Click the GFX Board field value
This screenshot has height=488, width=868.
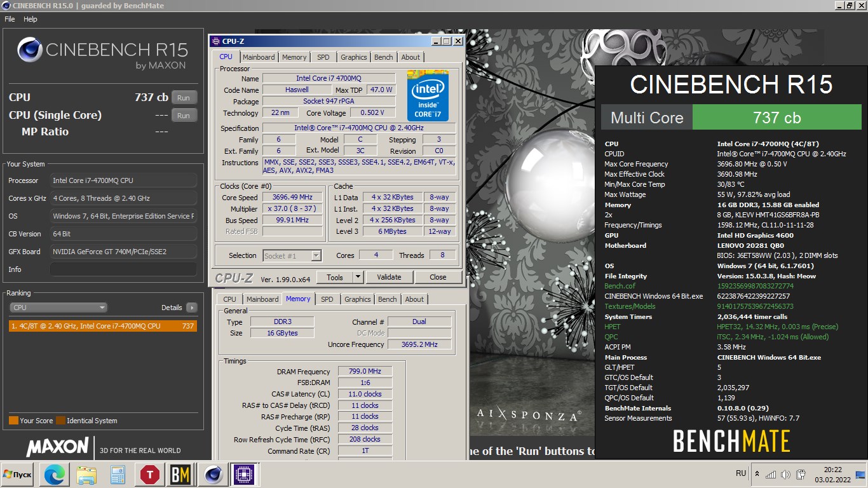click(x=123, y=252)
